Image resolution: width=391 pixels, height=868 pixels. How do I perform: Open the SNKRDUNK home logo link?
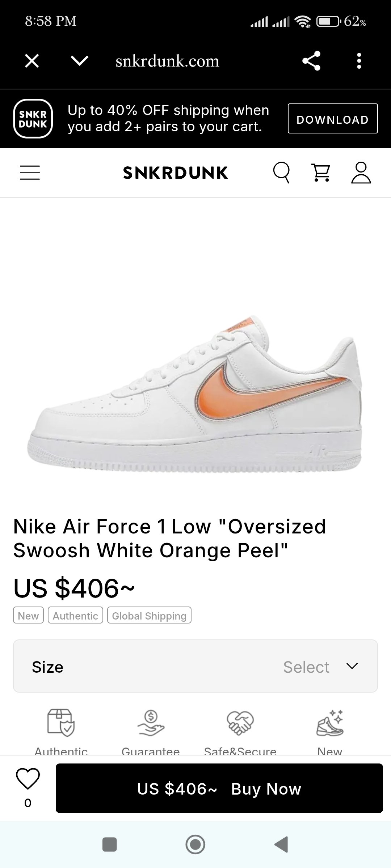pos(176,173)
